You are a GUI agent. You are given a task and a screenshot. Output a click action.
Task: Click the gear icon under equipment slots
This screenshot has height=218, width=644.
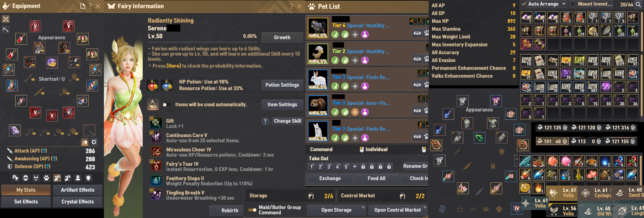pos(94,142)
